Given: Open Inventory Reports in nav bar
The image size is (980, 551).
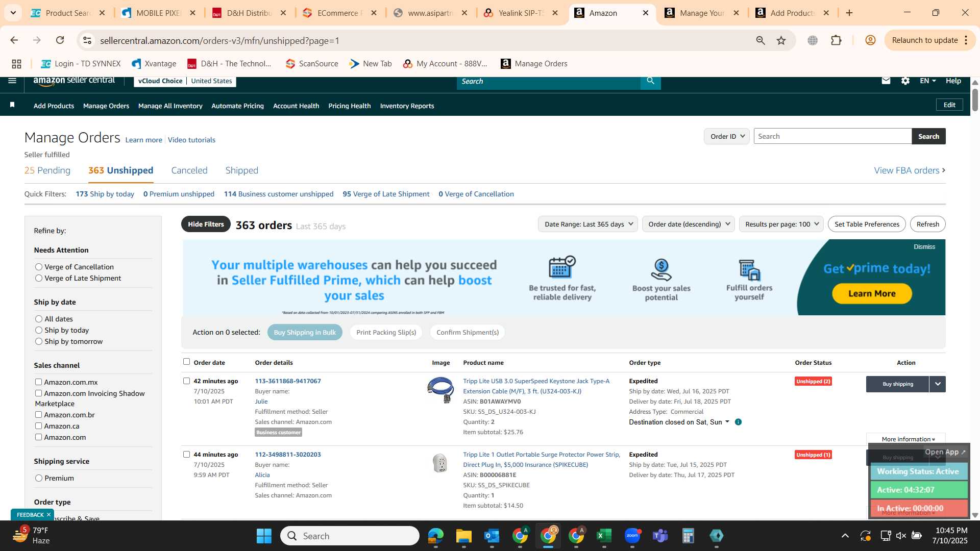Looking at the screenshot, I should (407, 106).
